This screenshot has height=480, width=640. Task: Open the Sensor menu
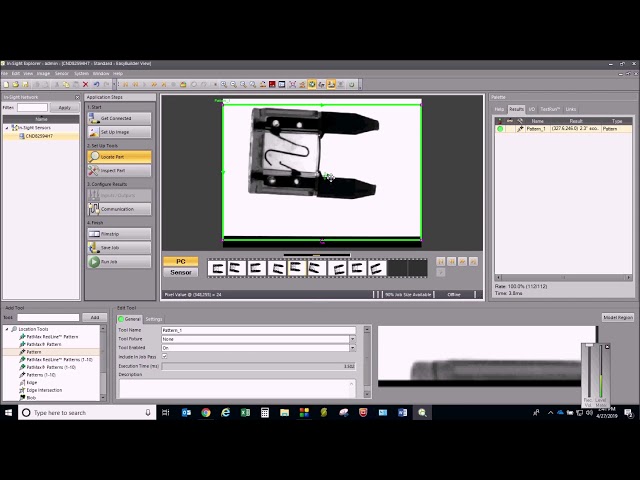click(x=62, y=73)
